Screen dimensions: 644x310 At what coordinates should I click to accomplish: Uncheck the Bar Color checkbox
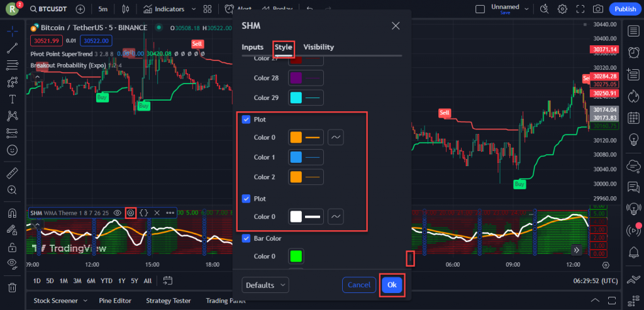tap(247, 238)
